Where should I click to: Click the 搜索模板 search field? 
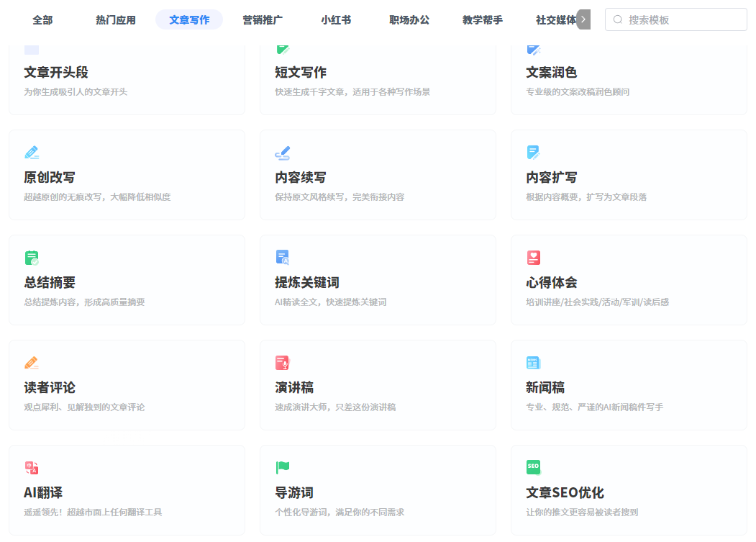click(x=676, y=19)
